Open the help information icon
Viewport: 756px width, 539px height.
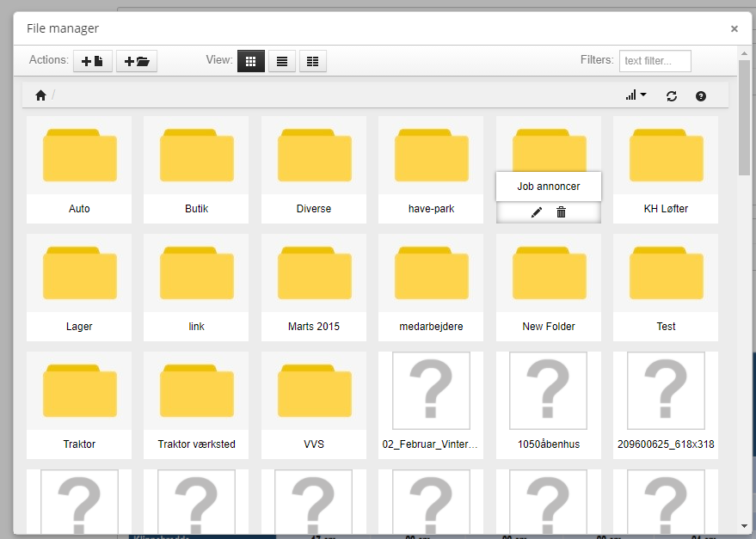pyautogui.click(x=701, y=96)
